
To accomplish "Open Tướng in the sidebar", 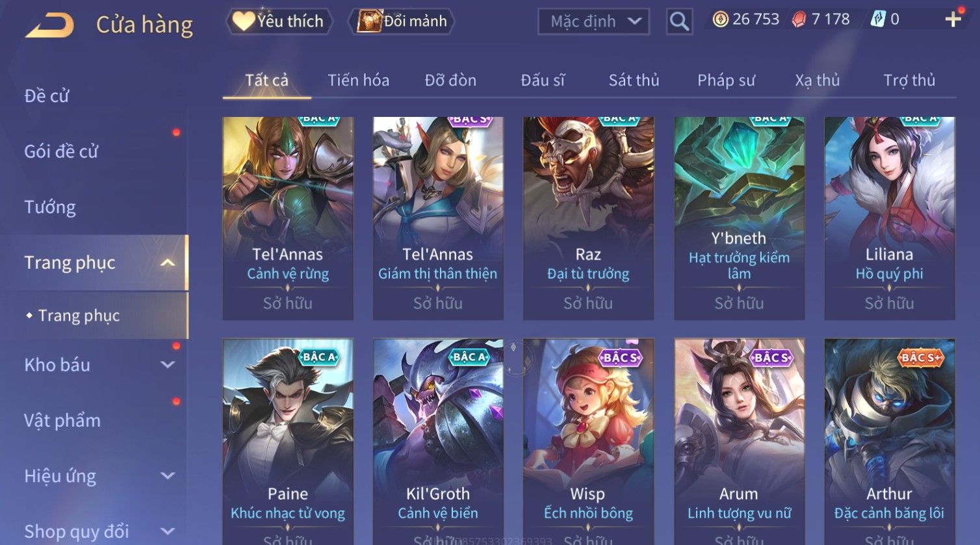I will tap(50, 207).
